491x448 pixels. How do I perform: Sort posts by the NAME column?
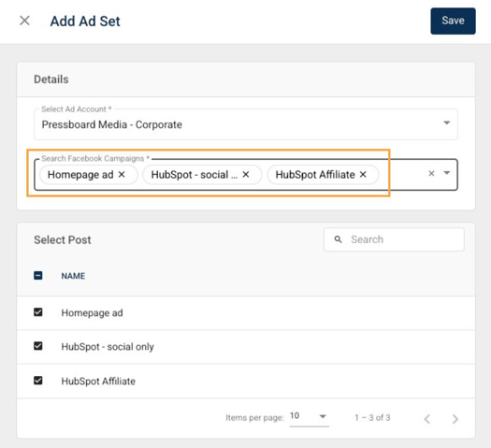pyautogui.click(x=73, y=276)
